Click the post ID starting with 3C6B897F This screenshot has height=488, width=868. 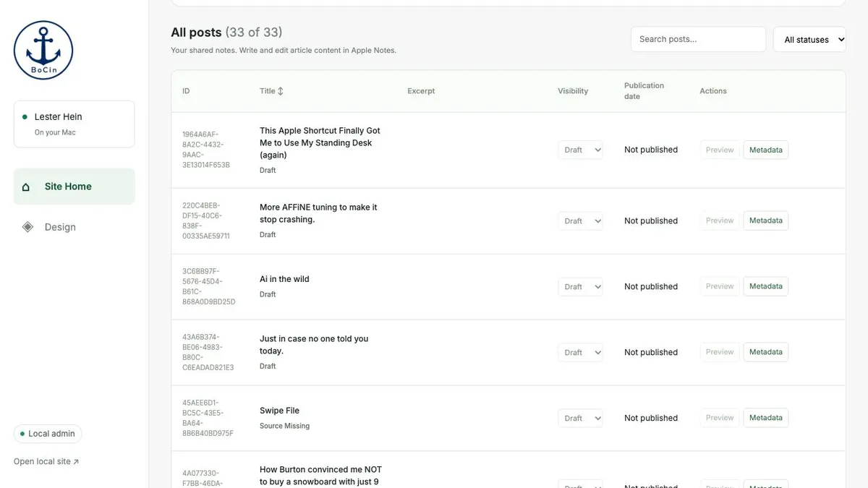tap(209, 286)
